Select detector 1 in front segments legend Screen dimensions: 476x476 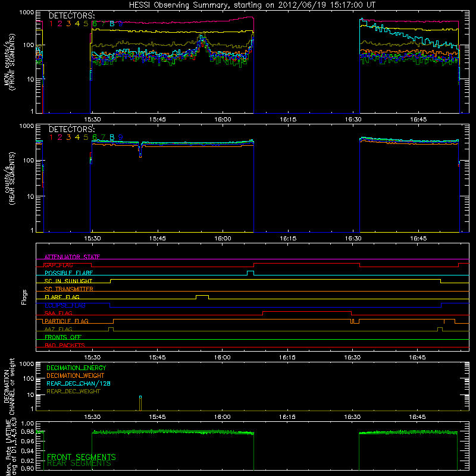(x=51, y=24)
